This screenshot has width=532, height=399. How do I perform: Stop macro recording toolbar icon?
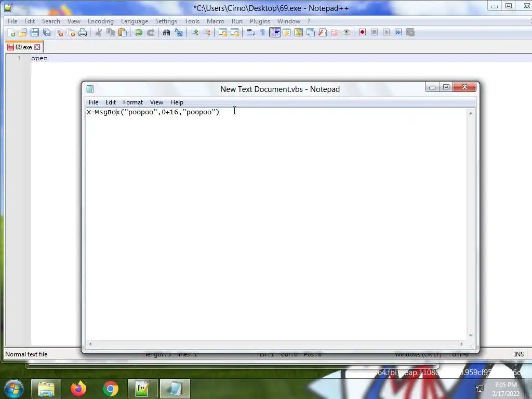tap(374, 32)
